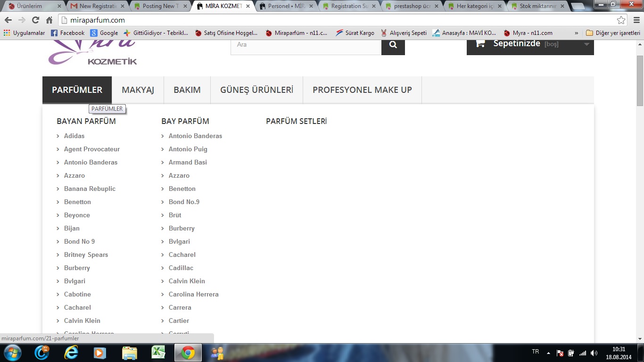Open the Diğer yer işaretleri folder
The image size is (644, 362).
point(613,33)
